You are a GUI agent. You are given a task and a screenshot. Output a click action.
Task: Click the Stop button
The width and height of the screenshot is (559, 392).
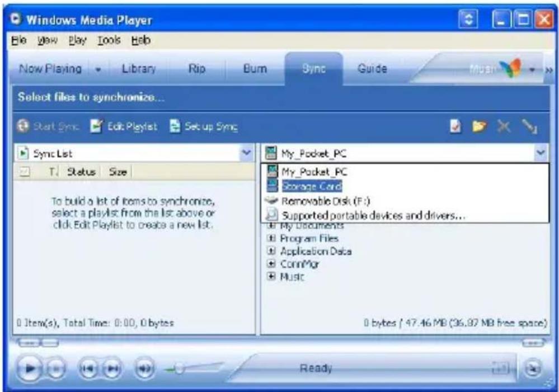click(55, 369)
